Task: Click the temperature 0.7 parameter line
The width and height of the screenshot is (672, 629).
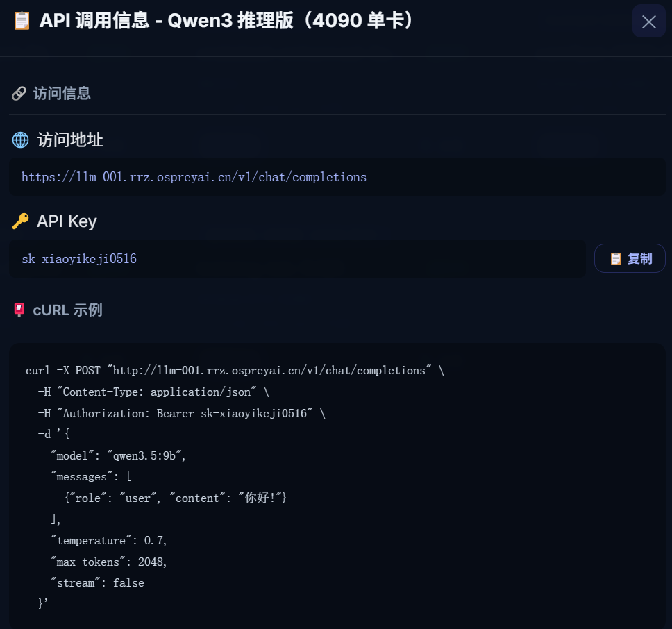Action: coord(109,540)
